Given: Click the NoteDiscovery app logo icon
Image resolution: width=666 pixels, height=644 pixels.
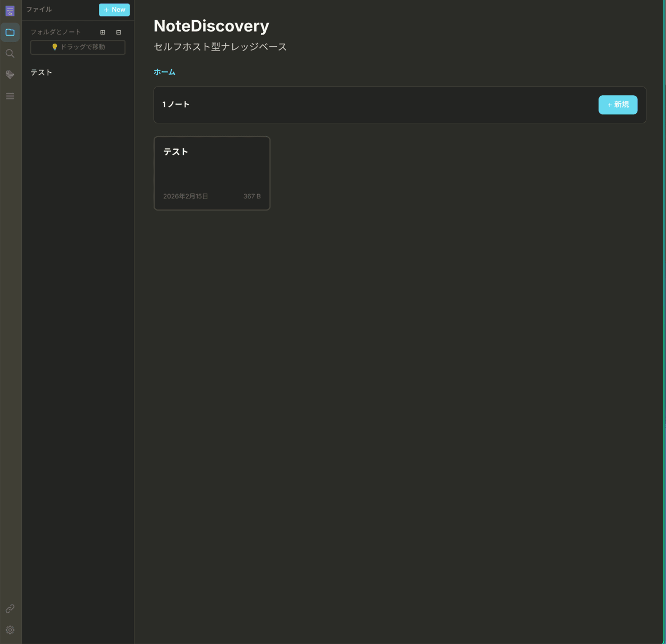Looking at the screenshot, I should 10,10.
